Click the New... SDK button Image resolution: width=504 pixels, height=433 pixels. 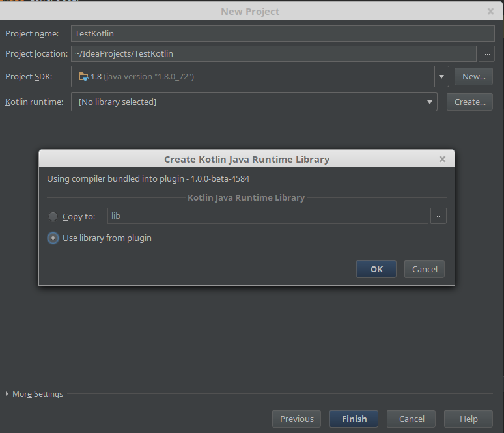473,76
